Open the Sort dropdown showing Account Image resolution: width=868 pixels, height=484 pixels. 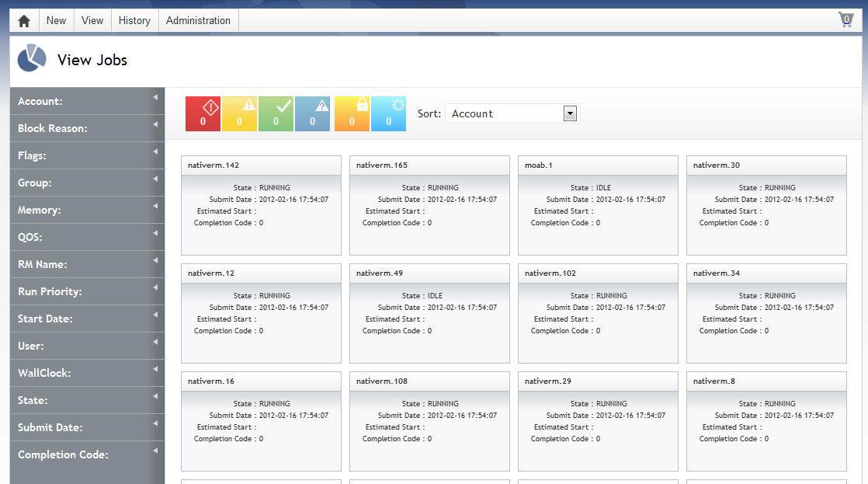click(x=512, y=113)
